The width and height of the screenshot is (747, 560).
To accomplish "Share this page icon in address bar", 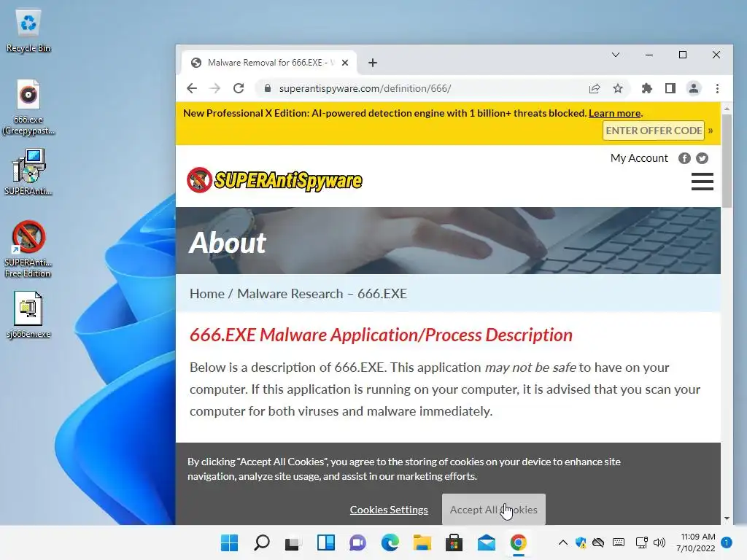I will pos(595,88).
